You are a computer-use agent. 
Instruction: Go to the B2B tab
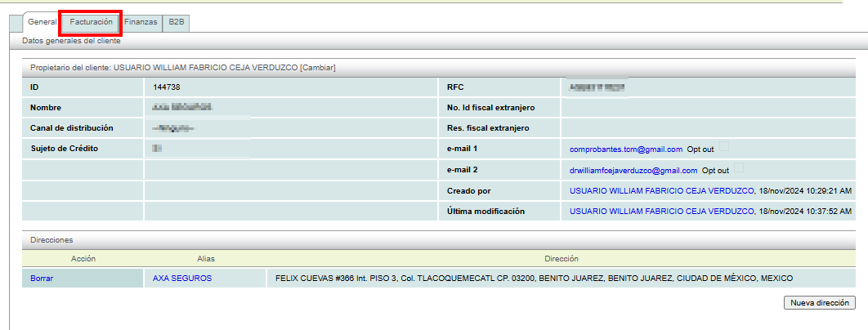point(177,22)
